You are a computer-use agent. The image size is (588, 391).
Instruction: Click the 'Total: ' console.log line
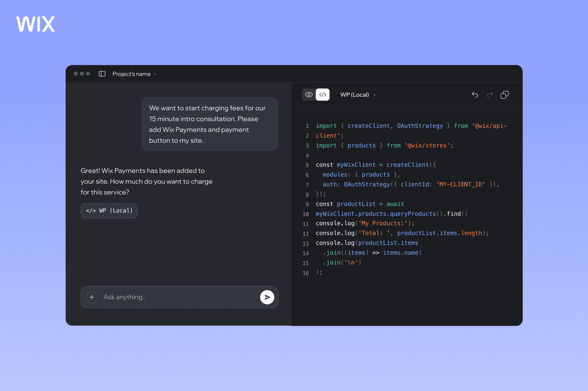(402, 233)
